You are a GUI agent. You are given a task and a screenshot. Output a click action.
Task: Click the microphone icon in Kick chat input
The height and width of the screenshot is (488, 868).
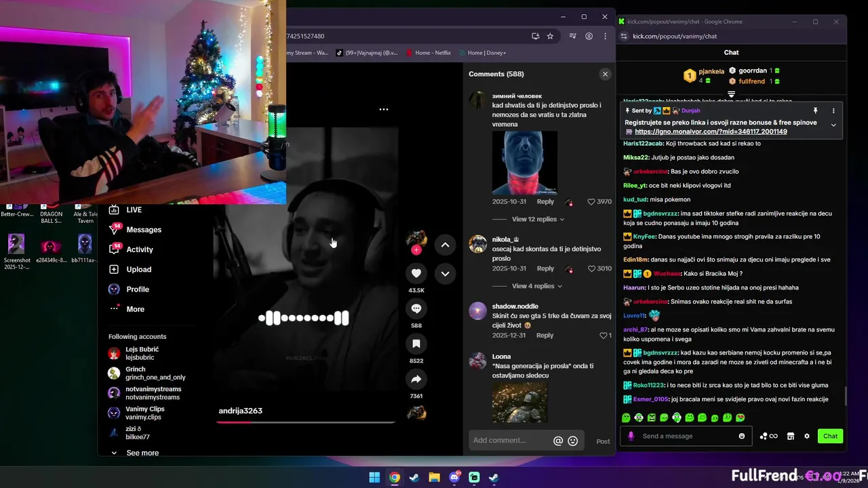click(x=631, y=436)
